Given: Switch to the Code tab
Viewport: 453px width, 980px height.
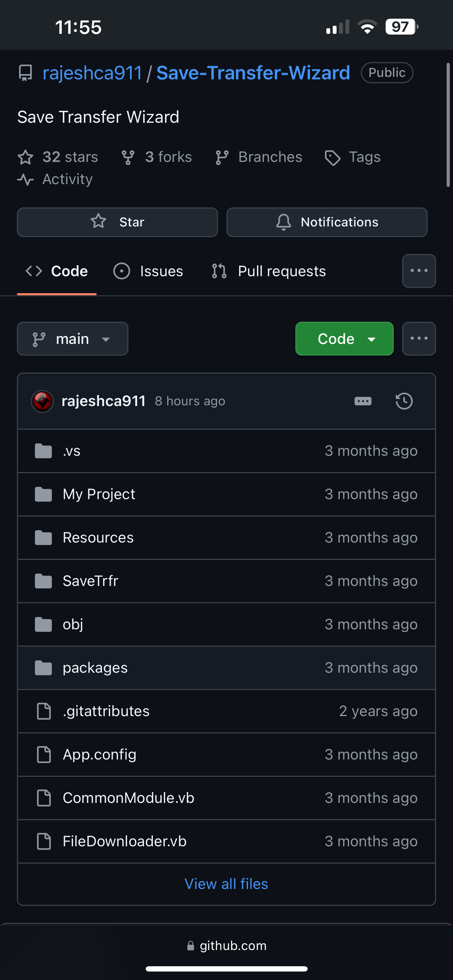Looking at the screenshot, I should 57,271.
